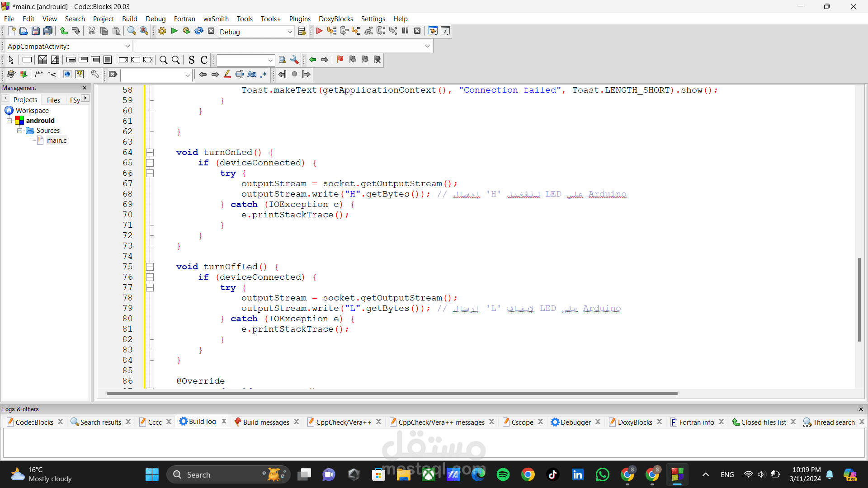Screen dimensions: 868x488
Task: Open Spotify from the taskbar
Action: [503, 474]
